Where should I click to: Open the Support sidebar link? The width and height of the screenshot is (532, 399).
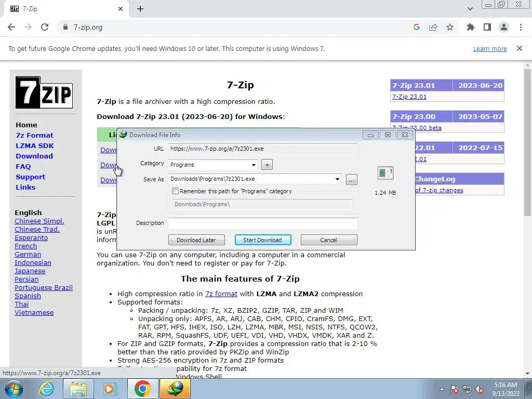[x=31, y=177]
